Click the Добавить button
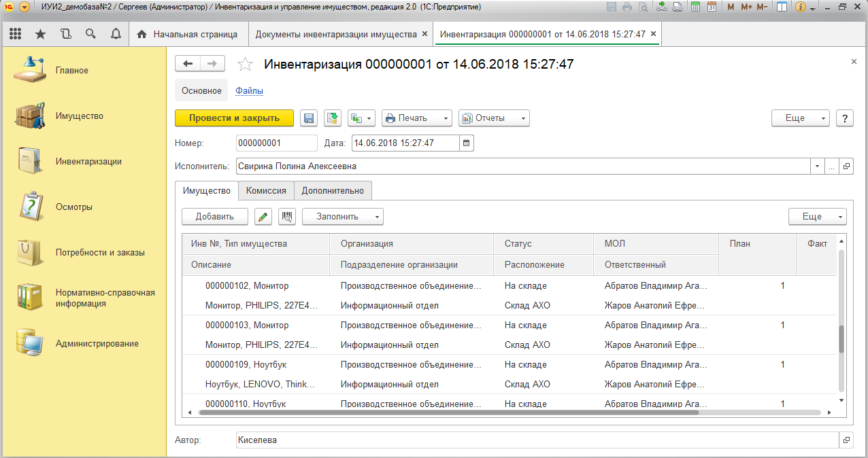Viewport: 868px width, 458px height. pyautogui.click(x=214, y=217)
